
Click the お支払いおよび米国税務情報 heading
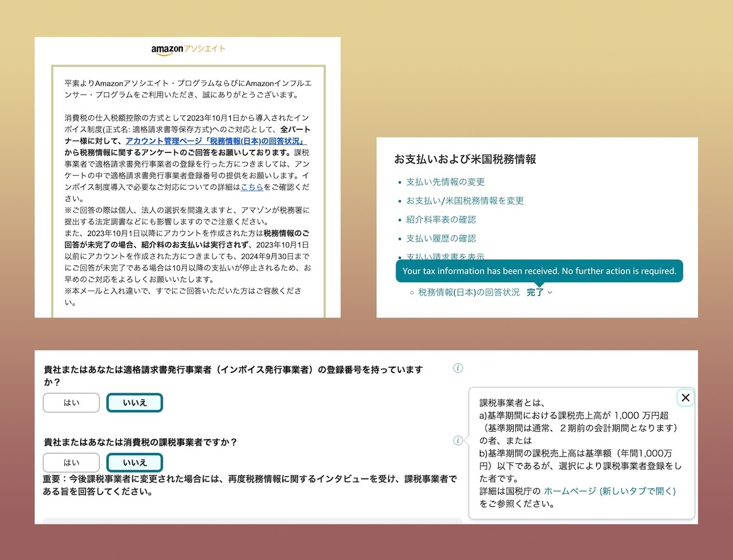tap(465, 159)
